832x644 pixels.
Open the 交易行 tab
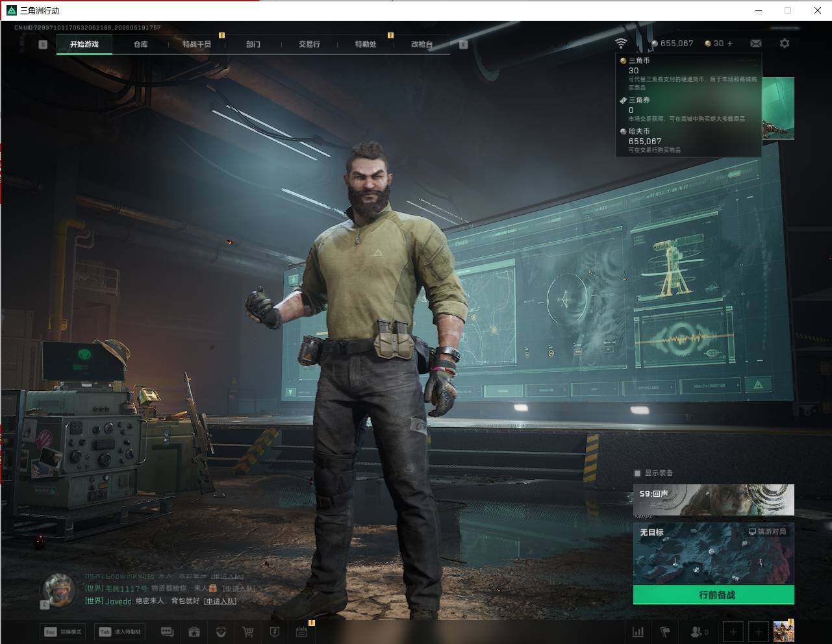[309, 44]
